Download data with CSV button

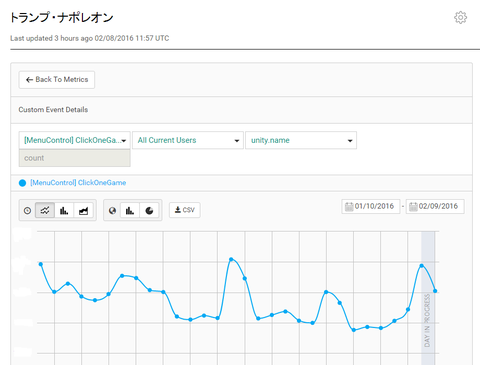coord(185,210)
